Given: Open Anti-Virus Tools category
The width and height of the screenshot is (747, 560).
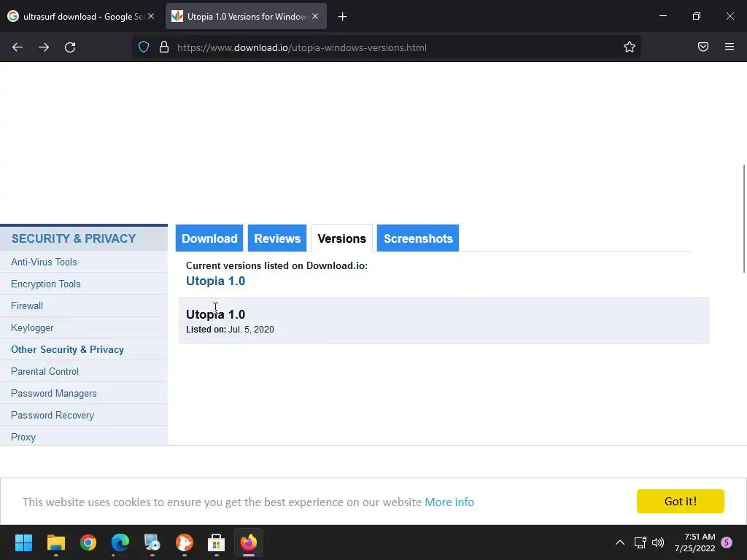Looking at the screenshot, I should (x=44, y=262).
